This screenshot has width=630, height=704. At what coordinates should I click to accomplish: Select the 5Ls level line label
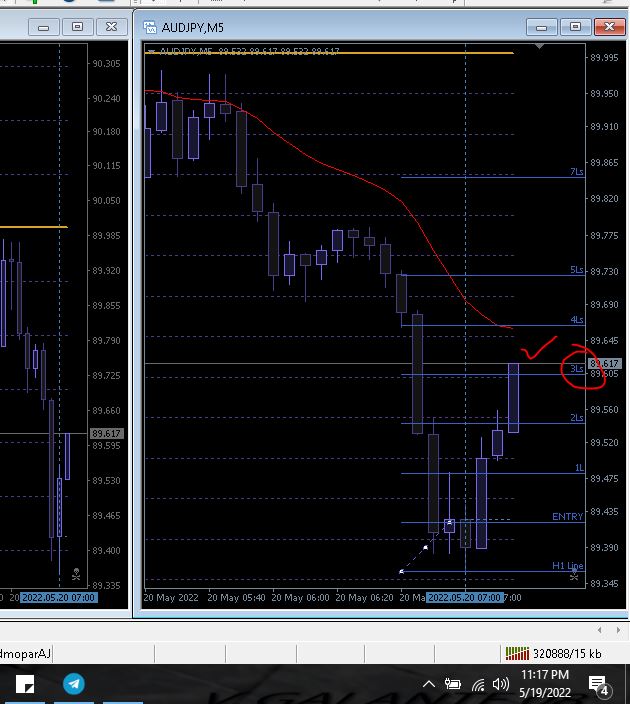point(577,270)
